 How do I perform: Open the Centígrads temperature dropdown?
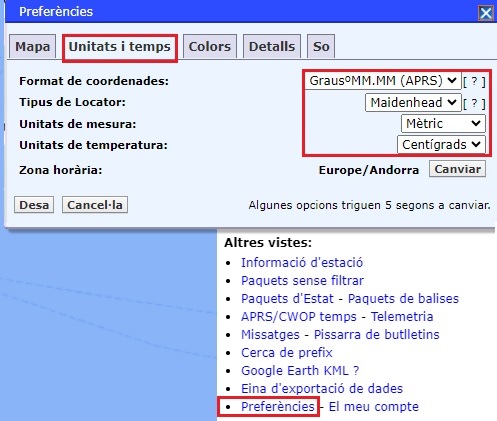pyautogui.click(x=441, y=145)
